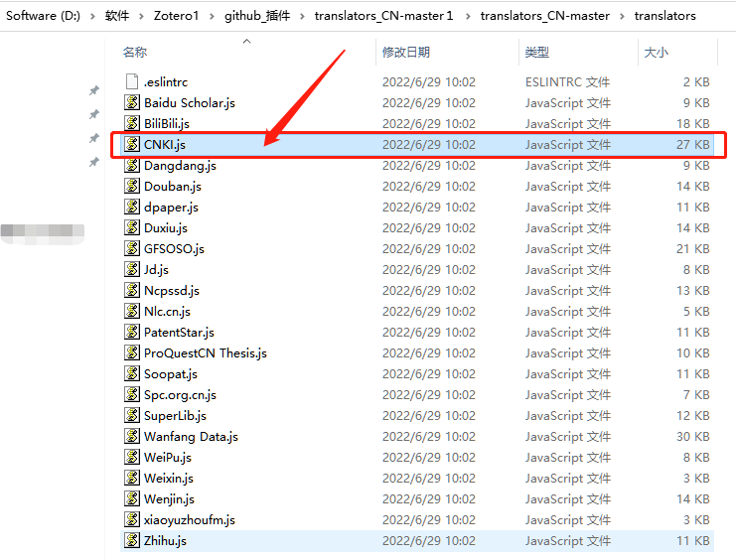Click the translators breadcrumb segment
The width and height of the screenshot is (736, 560).
click(665, 16)
